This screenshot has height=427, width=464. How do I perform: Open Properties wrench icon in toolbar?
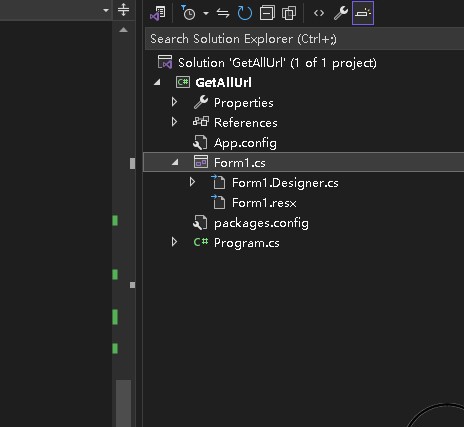click(341, 13)
